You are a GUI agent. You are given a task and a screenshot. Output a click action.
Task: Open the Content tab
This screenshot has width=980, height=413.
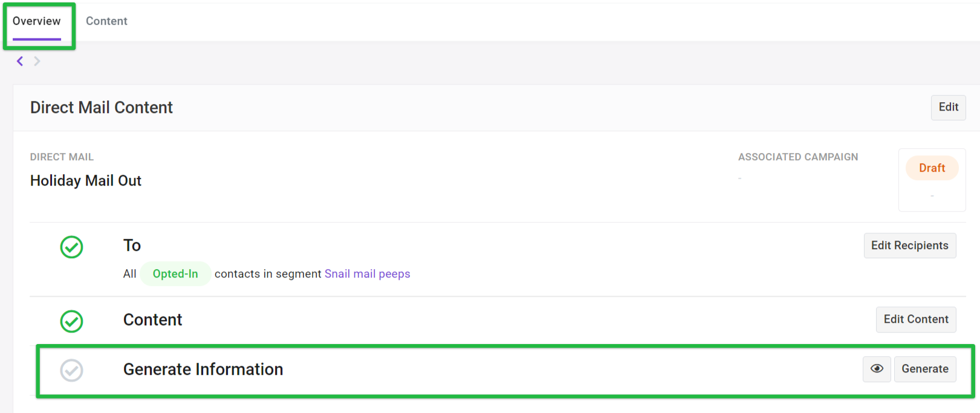point(106,21)
